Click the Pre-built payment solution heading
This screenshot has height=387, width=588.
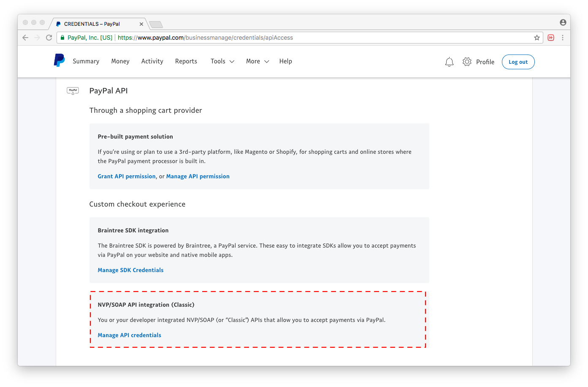click(135, 136)
